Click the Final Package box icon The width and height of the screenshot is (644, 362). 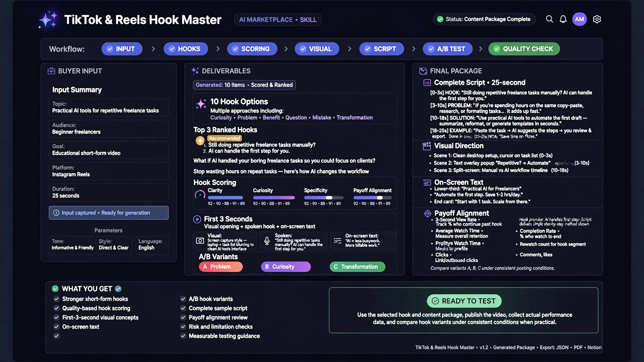pos(423,71)
